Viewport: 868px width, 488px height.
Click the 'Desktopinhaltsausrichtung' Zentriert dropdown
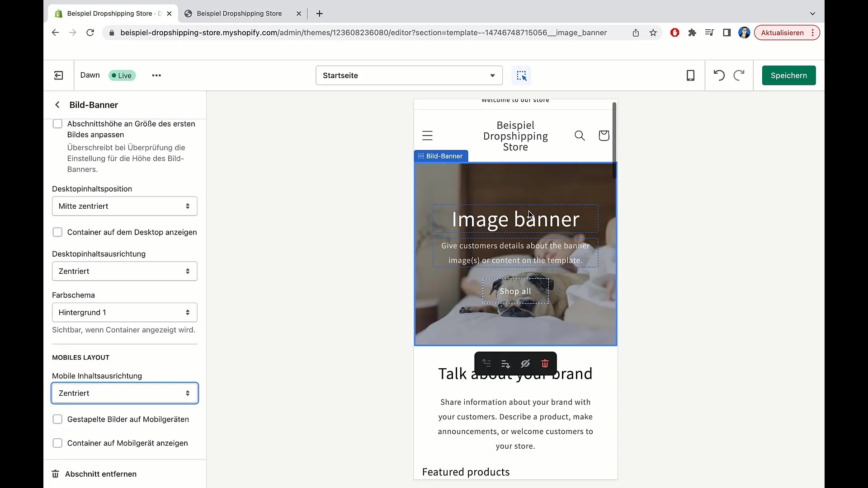124,271
